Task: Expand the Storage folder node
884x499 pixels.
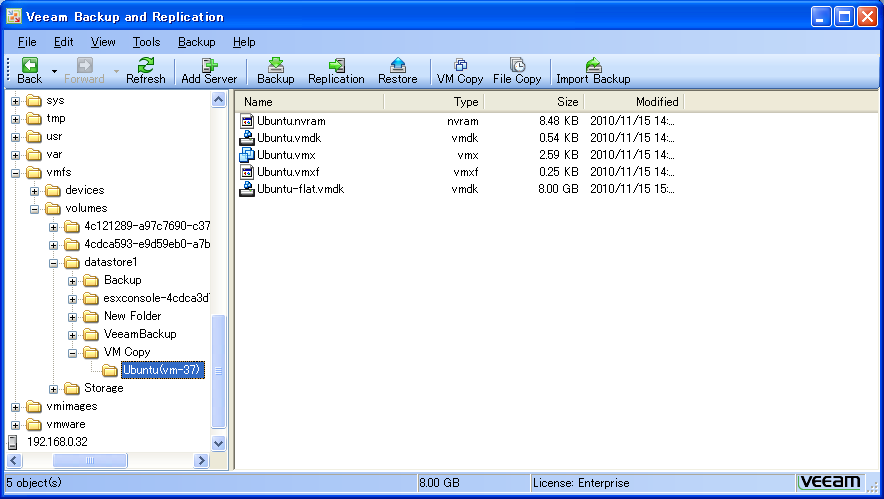Action: [x=54, y=390]
